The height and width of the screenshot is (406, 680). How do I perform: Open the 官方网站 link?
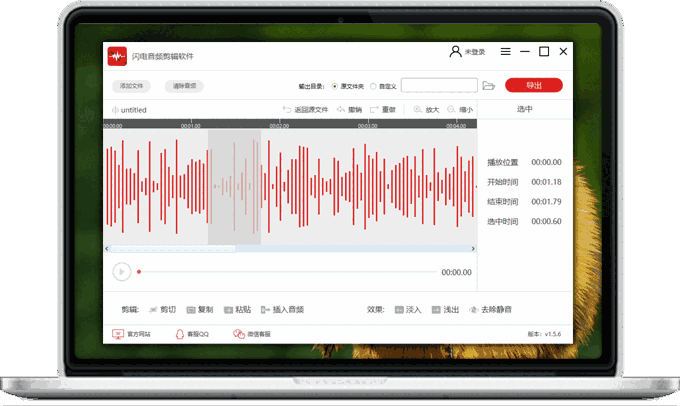click(x=131, y=334)
